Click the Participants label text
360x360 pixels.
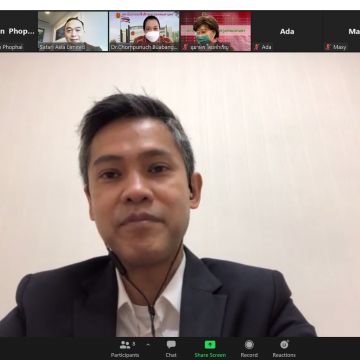click(125, 355)
